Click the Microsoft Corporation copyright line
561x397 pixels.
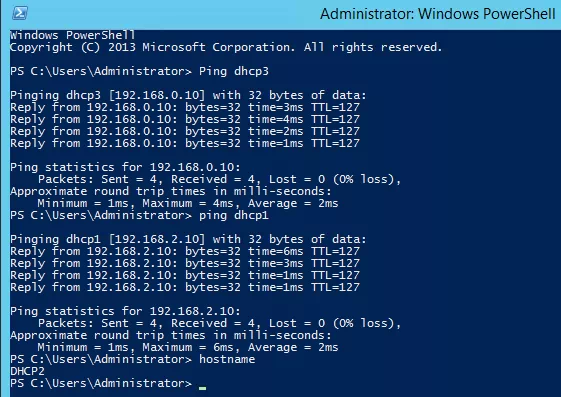click(x=226, y=47)
